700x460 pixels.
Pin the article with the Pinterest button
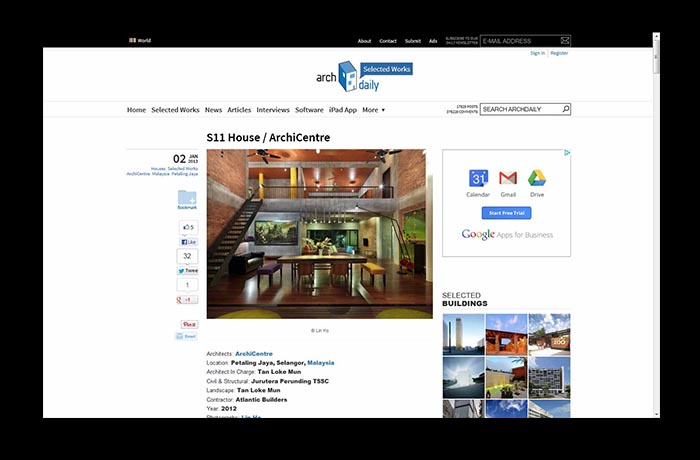click(188, 324)
